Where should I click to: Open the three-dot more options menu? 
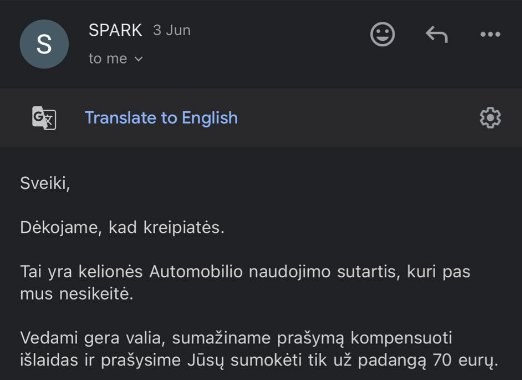coord(490,34)
